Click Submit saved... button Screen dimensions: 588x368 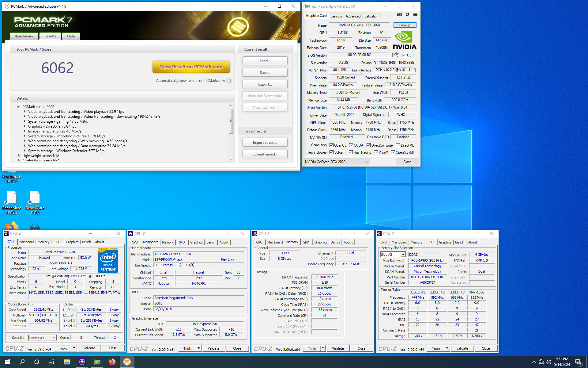(x=265, y=154)
